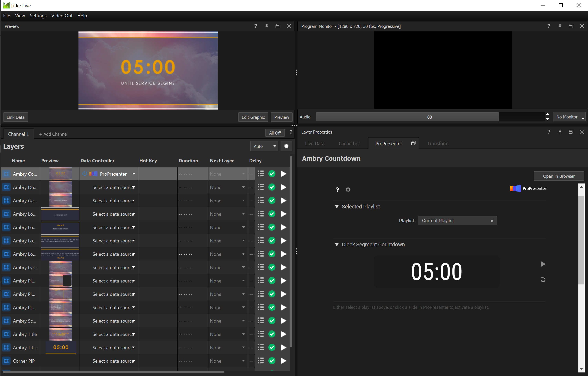
Task: Click the play icon next to the Clock Segment Countdown
Action: click(x=543, y=264)
